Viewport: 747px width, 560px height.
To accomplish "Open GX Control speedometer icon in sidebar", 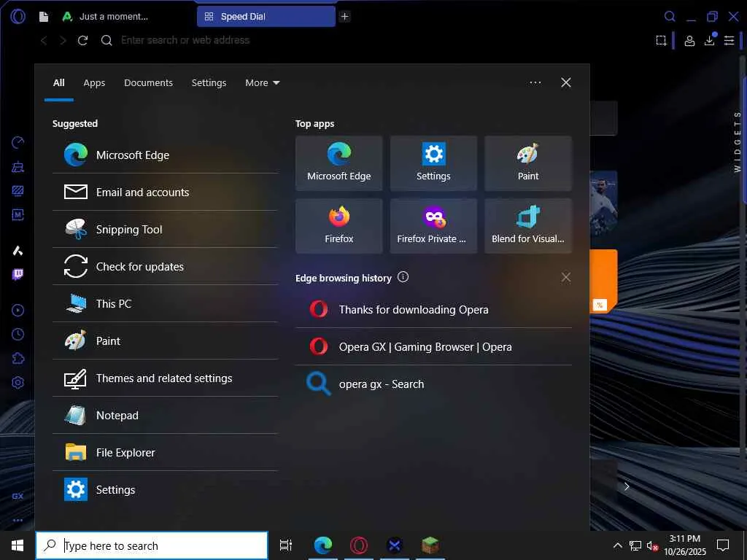I will pyautogui.click(x=18, y=142).
